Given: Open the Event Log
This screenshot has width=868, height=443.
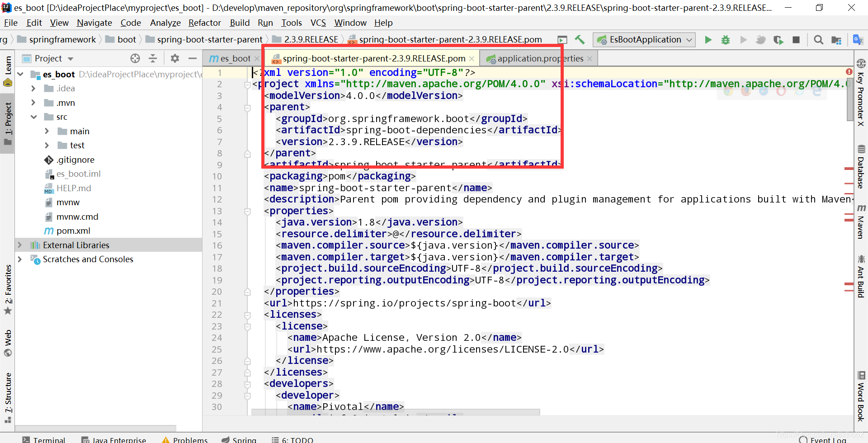Looking at the screenshot, I should (x=823, y=440).
